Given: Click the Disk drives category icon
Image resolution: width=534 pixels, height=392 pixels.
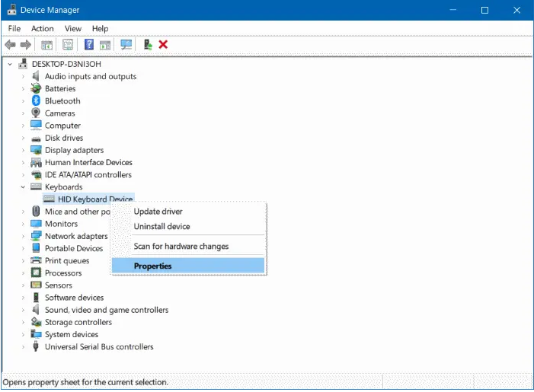Looking at the screenshot, I should click(x=36, y=139).
